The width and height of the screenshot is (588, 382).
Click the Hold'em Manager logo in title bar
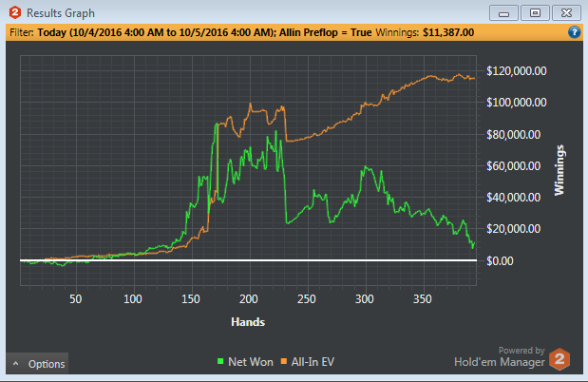click(14, 12)
